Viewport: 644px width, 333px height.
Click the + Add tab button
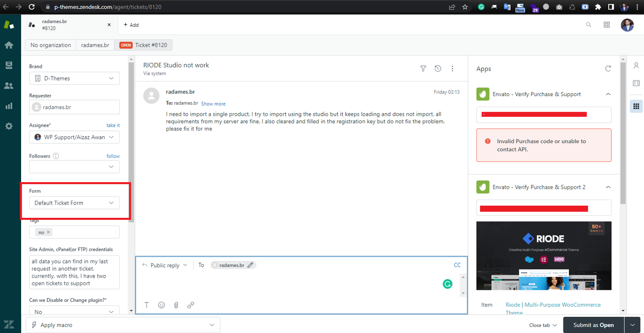click(131, 25)
